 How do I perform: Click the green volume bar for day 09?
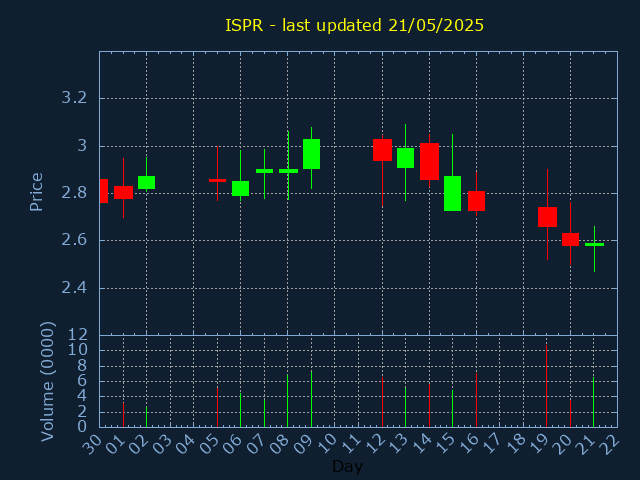[x=311, y=399]
